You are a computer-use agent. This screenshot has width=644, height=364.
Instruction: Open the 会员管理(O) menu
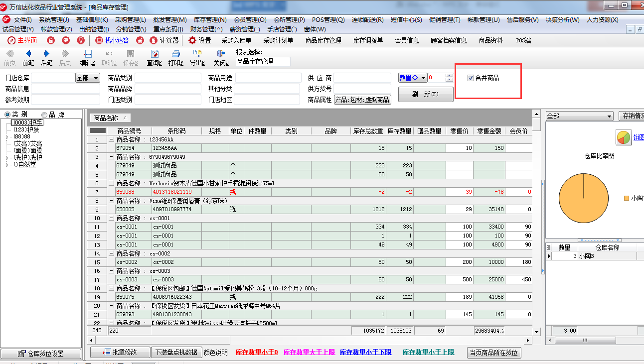(x=250, y=20)
